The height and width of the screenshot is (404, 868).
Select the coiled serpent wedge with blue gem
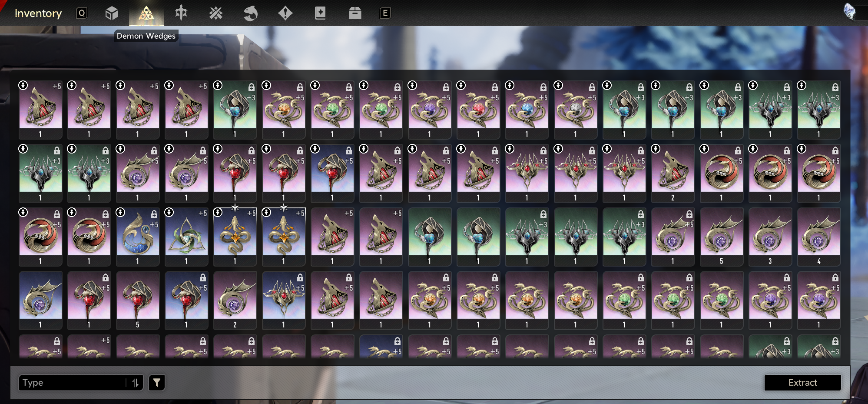point(527,110)
